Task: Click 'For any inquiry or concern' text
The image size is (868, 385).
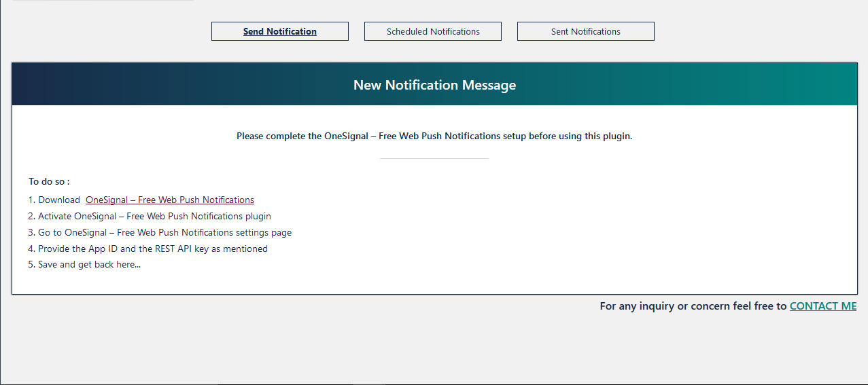Action: click(x=693, y=306)
